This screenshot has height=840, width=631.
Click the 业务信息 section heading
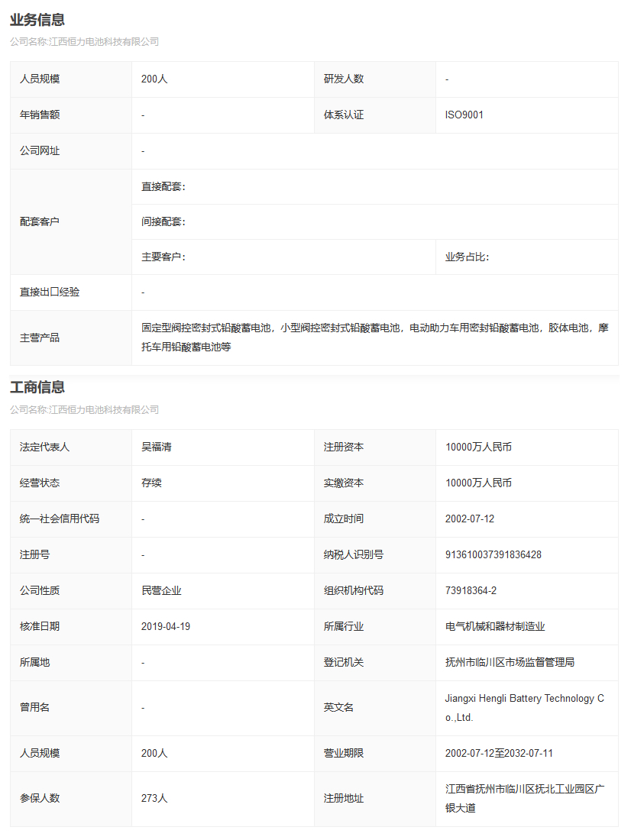point(37,20)
